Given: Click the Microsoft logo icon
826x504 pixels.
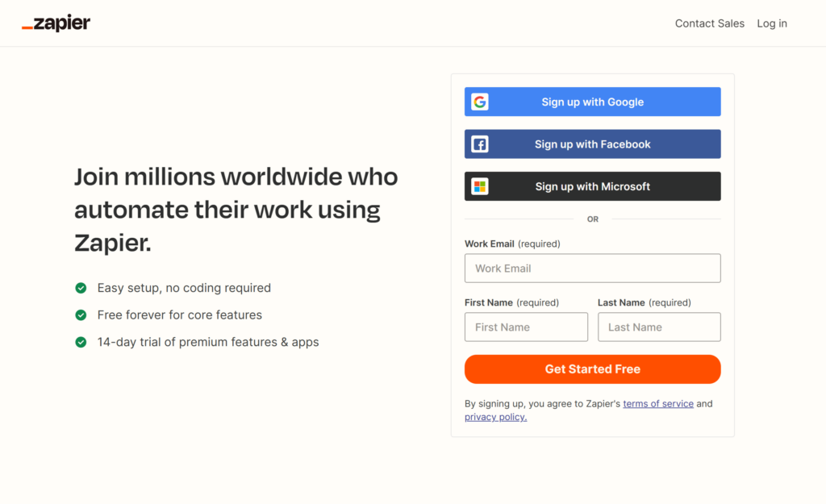Looking at the screenshot, I should tap(480, 186).
